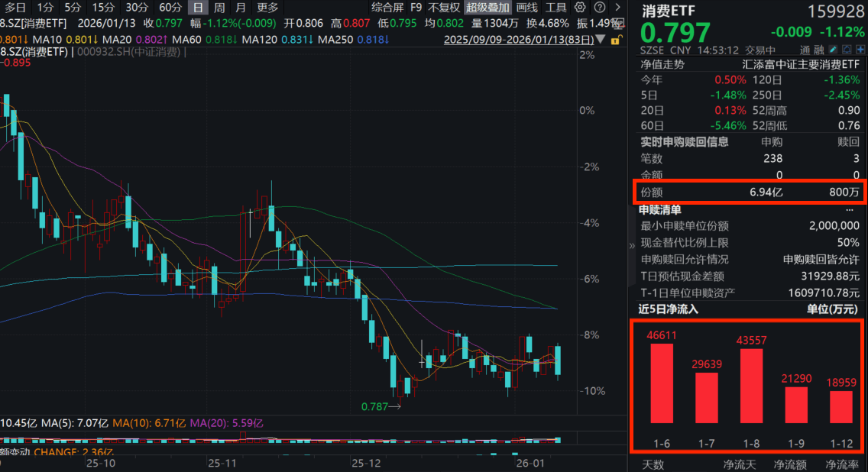Open the 更多 period dropdown
The width and height of the screenshot is (868, 472).
(267, 7)
